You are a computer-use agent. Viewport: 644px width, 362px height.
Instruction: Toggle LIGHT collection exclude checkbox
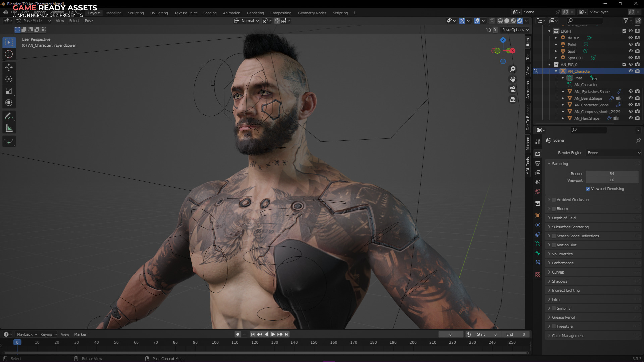(624, 31)
